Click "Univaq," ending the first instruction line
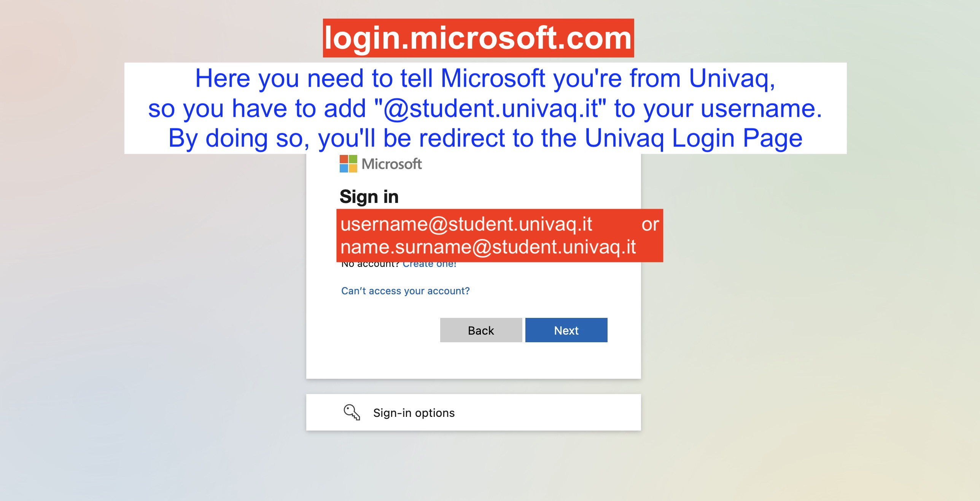 tap(732, 79)
